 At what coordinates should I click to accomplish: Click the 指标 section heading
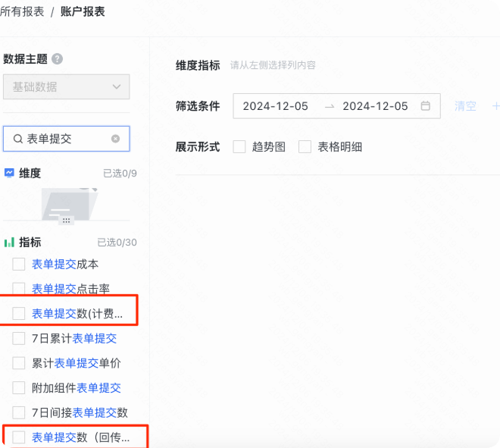point(30,243)
